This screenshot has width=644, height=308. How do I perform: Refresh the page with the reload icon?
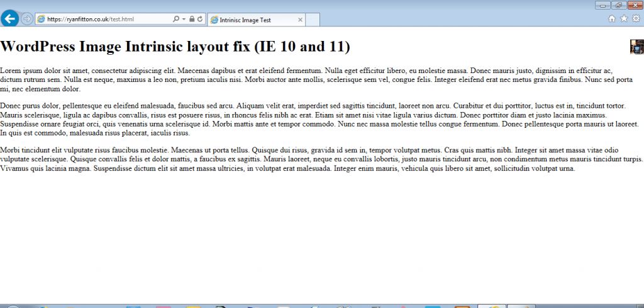click(x=199, y=20)
